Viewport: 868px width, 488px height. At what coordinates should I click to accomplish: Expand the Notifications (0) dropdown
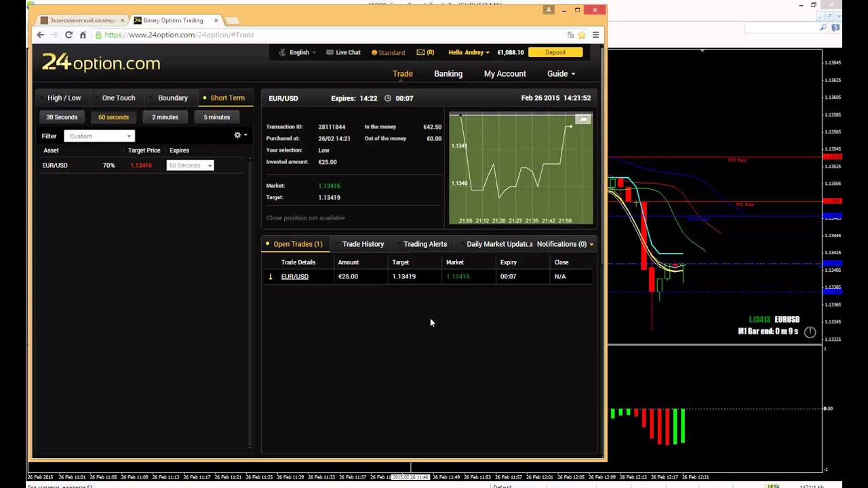(x=565, y=244)
